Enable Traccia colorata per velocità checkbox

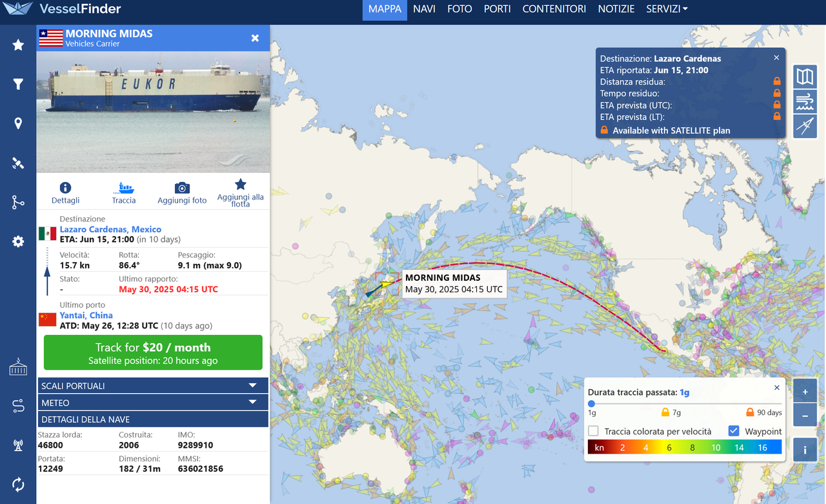593,431
